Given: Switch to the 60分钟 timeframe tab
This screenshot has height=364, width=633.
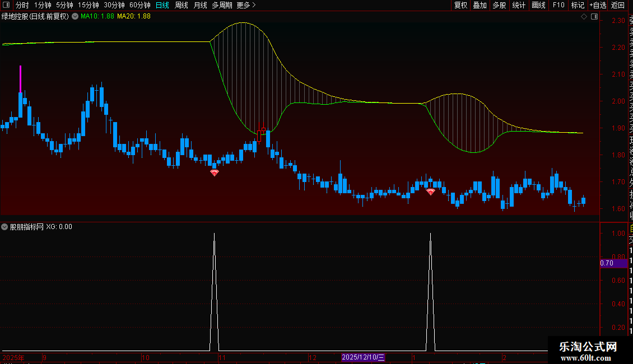Looking at the screenshot, I should pos(139,5).
